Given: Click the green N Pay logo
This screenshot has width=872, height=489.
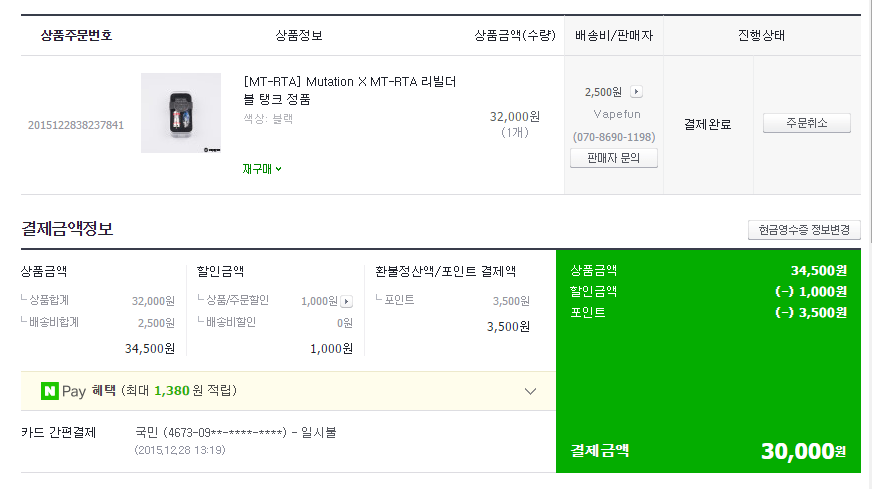Looking at the screenshot, I should click(x=49, y=391).
